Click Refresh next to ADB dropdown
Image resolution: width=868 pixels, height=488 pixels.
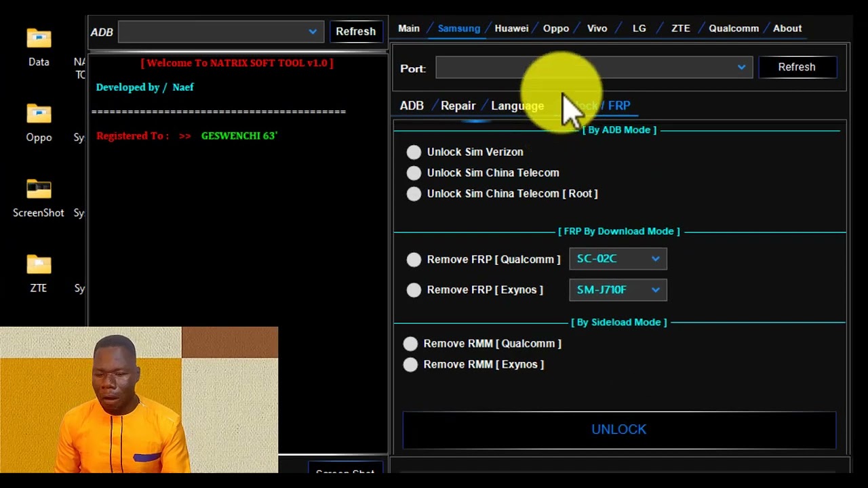[355, 31]
